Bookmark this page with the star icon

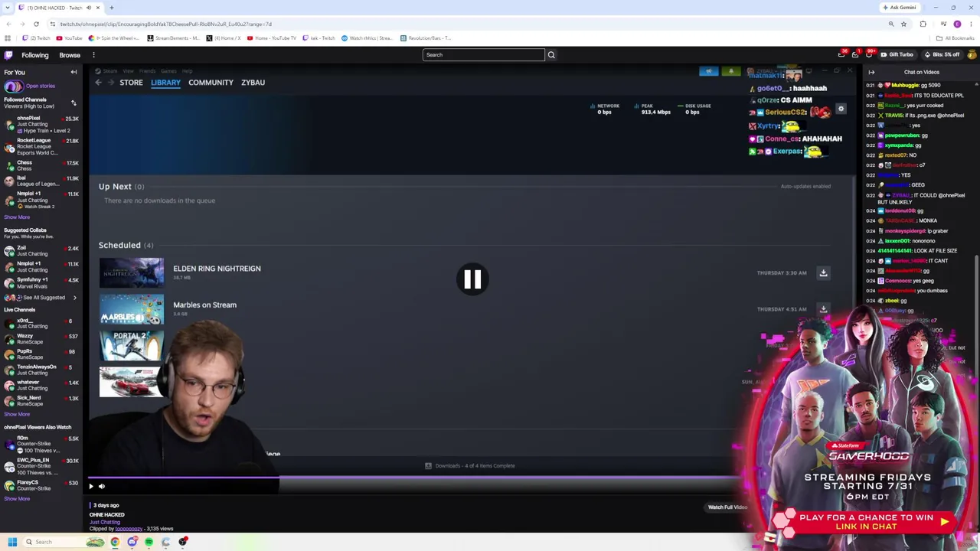coord(903,24)
